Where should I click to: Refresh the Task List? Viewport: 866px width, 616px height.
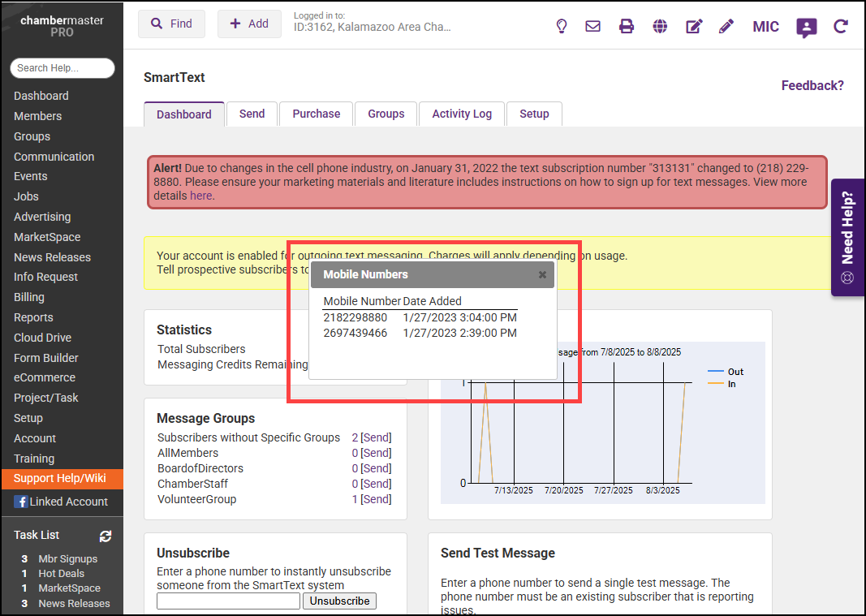tap(105, 536)
